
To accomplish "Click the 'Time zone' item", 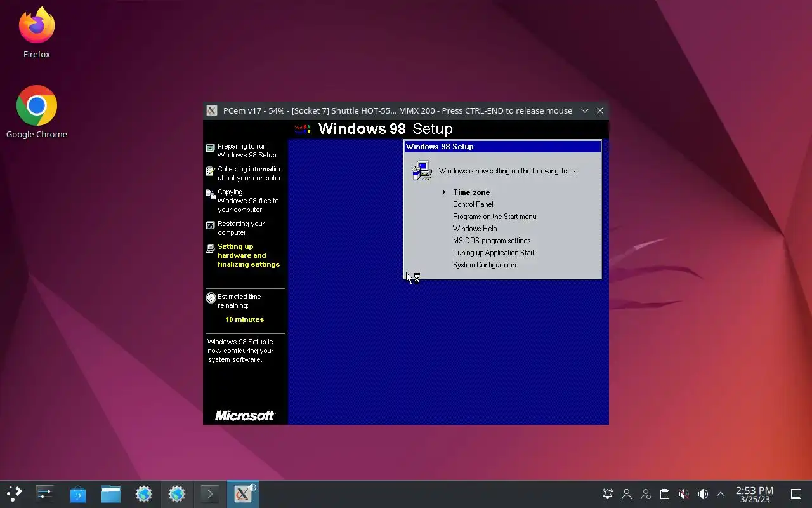I will tap(471, 192).
